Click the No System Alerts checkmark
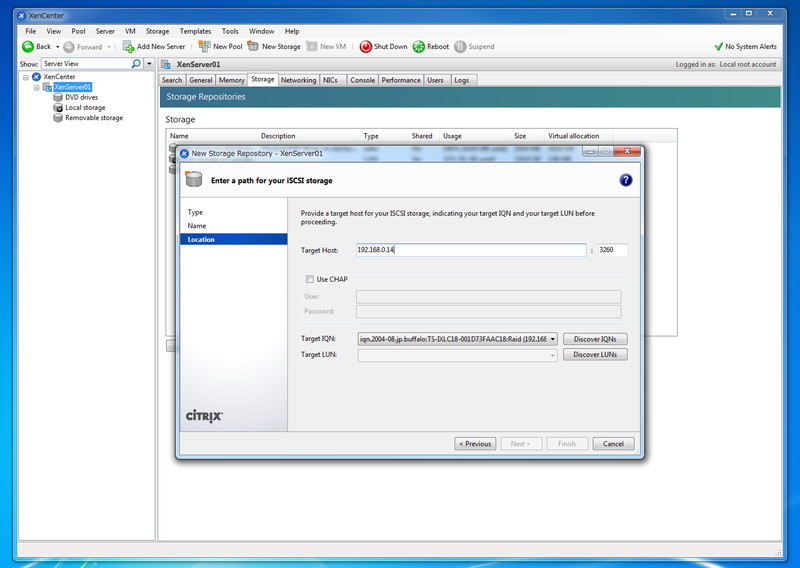Screen dimensions: 800x568 coord(718,46)
